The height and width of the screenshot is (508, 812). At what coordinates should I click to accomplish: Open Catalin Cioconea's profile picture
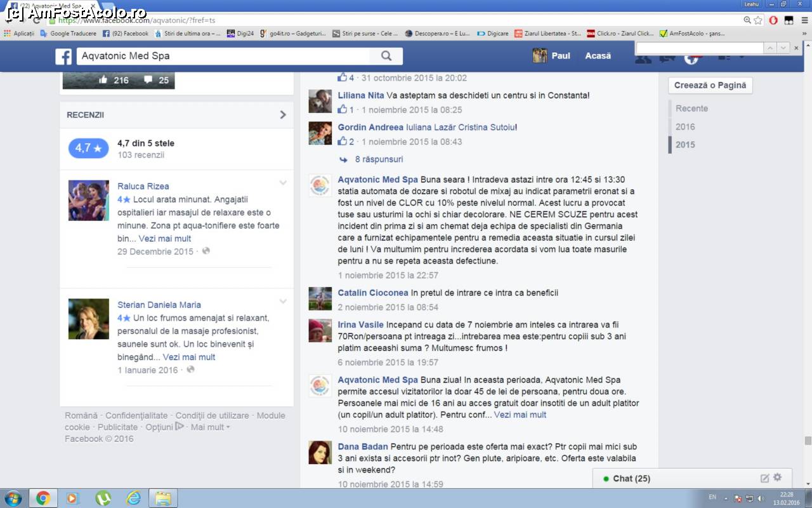pyautogui.click(x=320, y=298)
